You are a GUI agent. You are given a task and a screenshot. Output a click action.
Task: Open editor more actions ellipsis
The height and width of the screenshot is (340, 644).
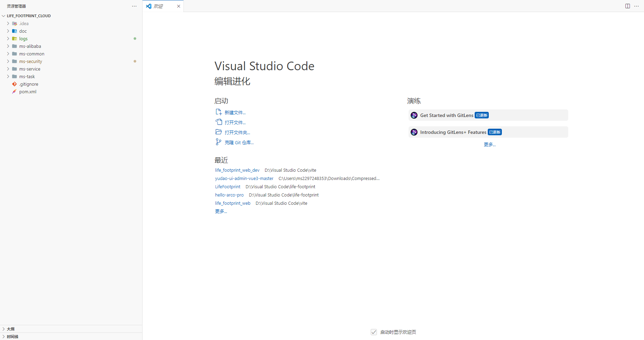pyautogui.click(x=636, y=6)
